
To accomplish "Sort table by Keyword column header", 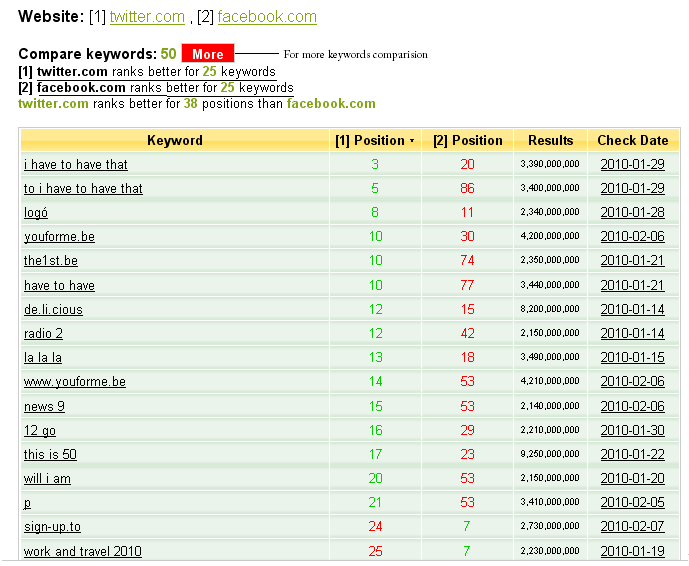I will tap(175, 140).
